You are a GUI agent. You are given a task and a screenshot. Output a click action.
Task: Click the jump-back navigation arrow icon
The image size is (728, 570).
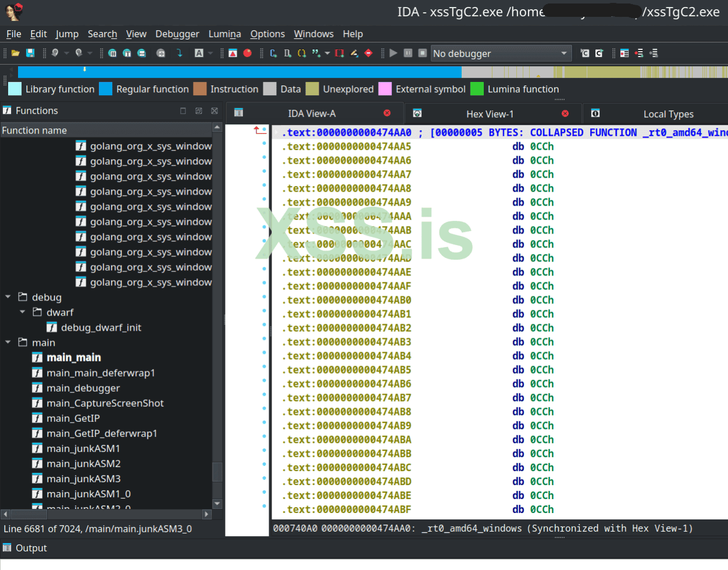click(55, 53)
